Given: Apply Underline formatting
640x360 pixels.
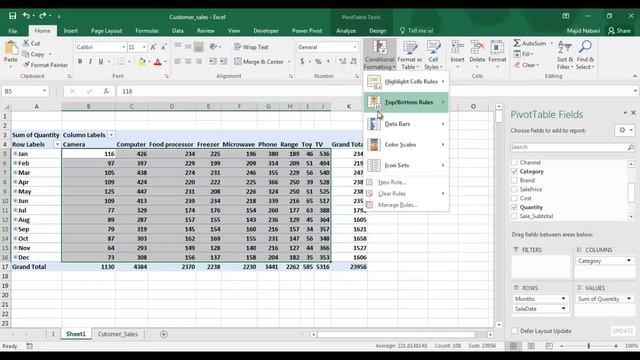Looking at the screenshot, I should [100, 62].
